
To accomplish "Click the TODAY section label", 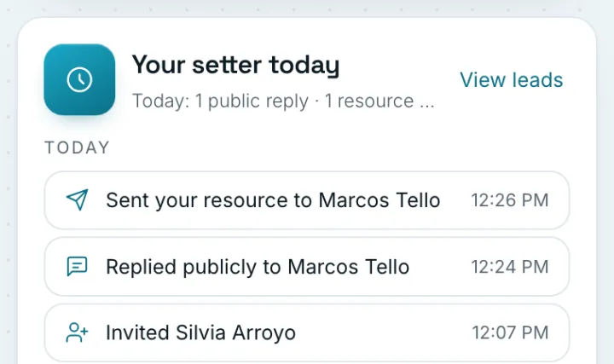I will [77, 147].
